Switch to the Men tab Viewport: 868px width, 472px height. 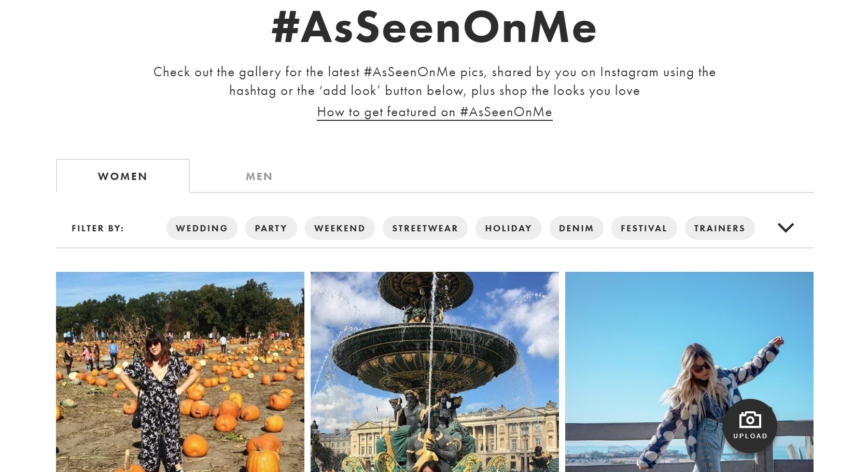259,176
